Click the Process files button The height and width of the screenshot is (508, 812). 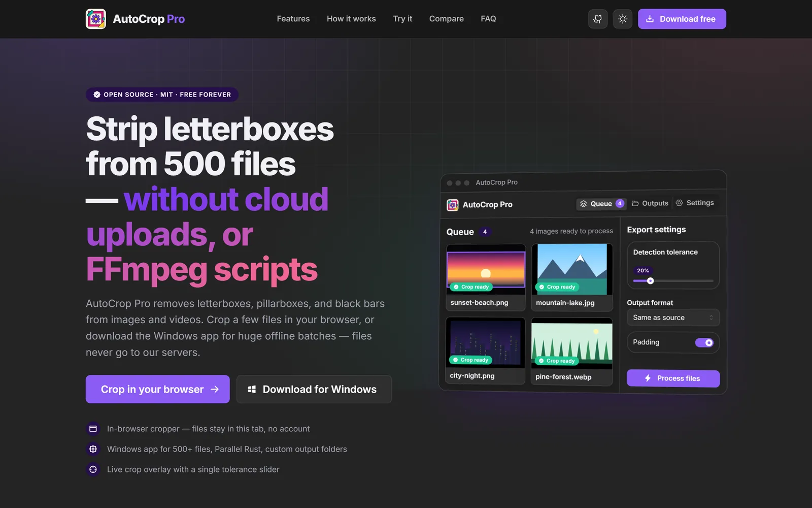[x=673, y=378]
